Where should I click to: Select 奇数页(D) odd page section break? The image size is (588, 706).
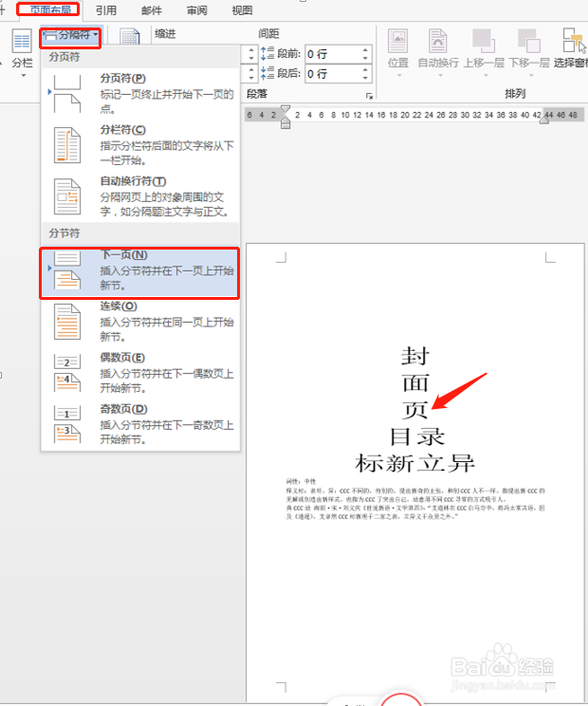140,424
